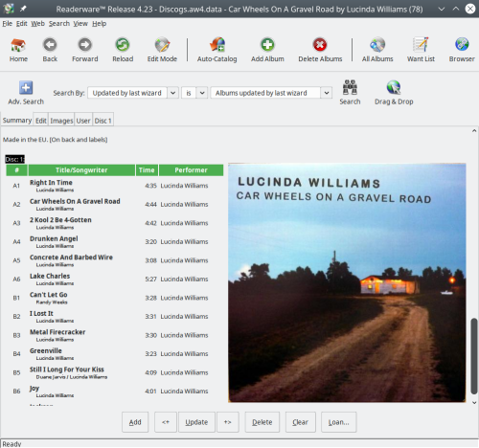Click track 'I Lost It'
479x448 pixels.
point(41,313)
